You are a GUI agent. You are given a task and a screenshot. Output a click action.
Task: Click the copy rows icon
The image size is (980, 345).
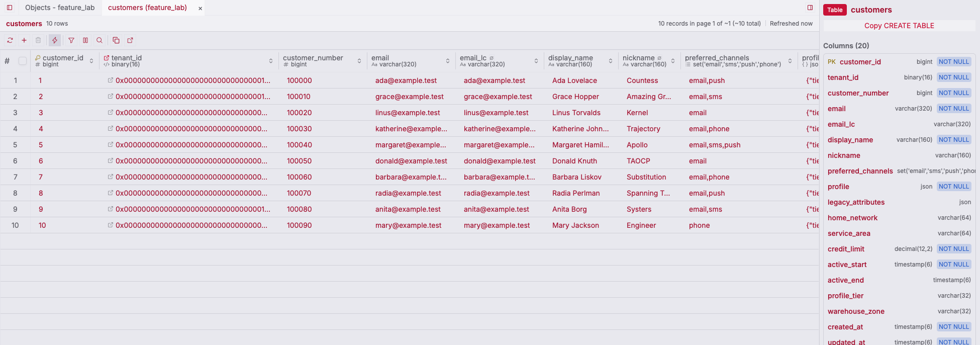pos(116,40)
